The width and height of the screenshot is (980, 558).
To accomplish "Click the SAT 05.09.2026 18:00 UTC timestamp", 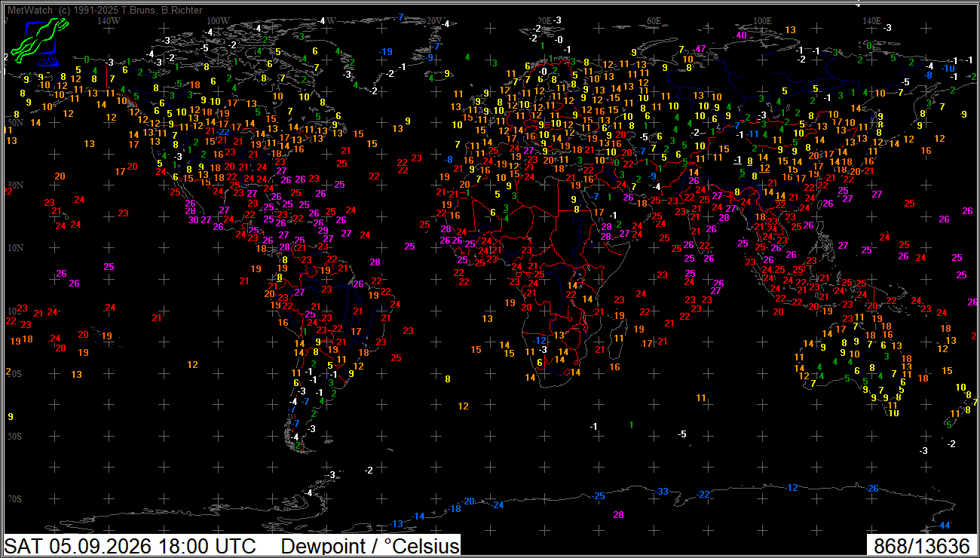I will [x=130, y=546].
